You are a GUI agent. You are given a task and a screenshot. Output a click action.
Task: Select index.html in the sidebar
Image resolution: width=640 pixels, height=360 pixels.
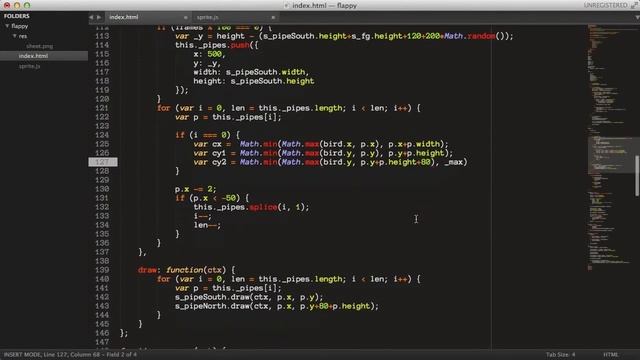coord(33,56)
